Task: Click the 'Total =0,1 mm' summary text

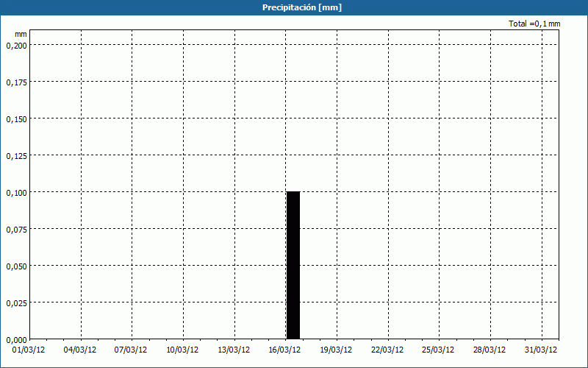Action: (534, 24)
